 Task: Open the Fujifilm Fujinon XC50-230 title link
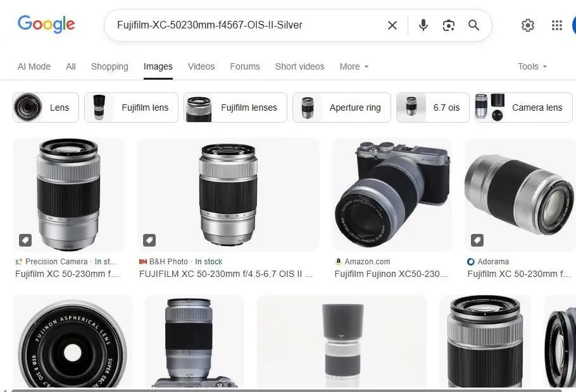click(x=391, y=274)
